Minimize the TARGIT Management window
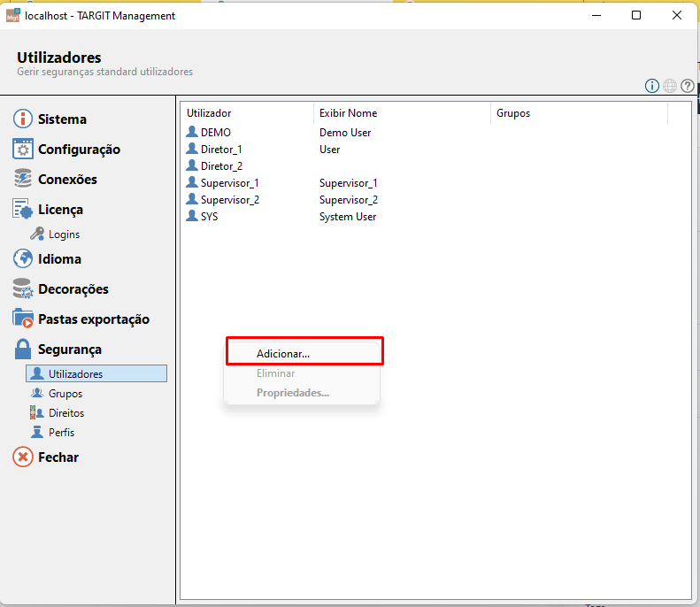700x607 pixels. 596,15
